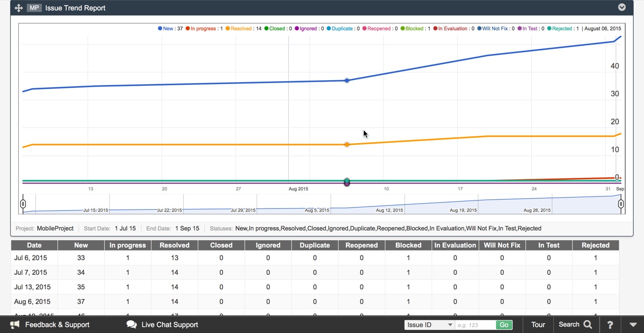The image size is (644, 333).
Task: Click the Resolved value 13 cell
Action: tap(175, 258)
